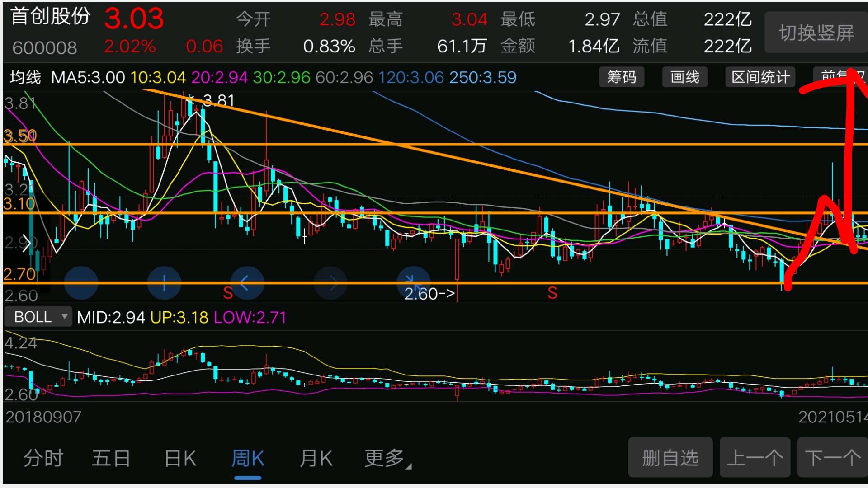This screenshot has width=868, height=488.
Task: Tap the zoom-out minus circle on chart
Action: coord(81,283)
